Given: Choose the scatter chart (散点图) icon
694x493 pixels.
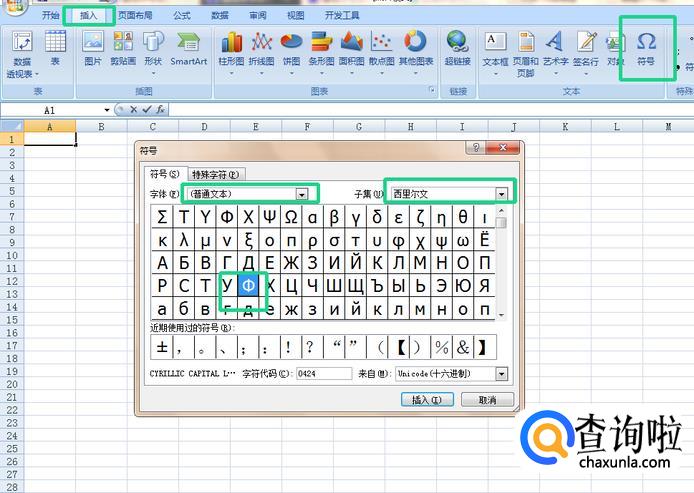Looking at the screenshot, I should [382, 51].
